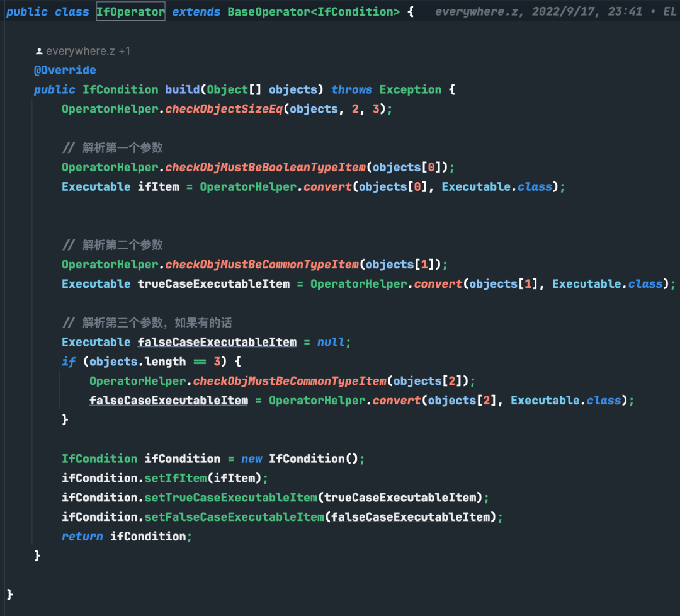Click the IfCondition return type of build

coord(120,90)
